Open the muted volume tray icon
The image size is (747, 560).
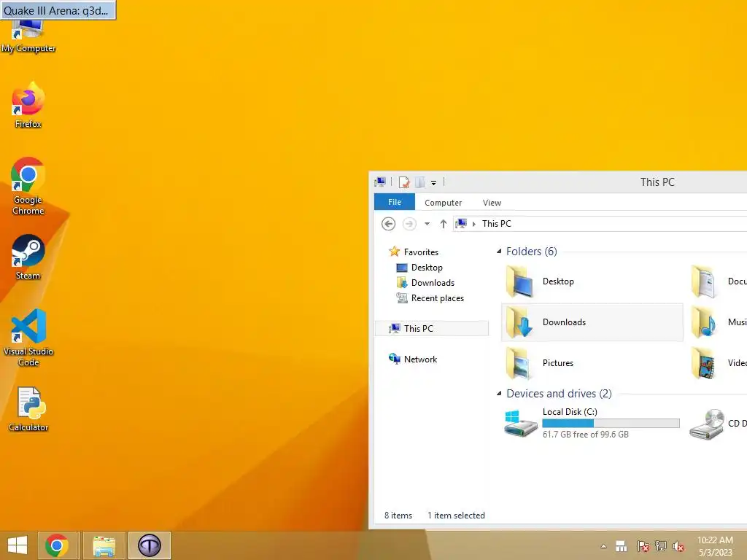[x=678, y=546]
